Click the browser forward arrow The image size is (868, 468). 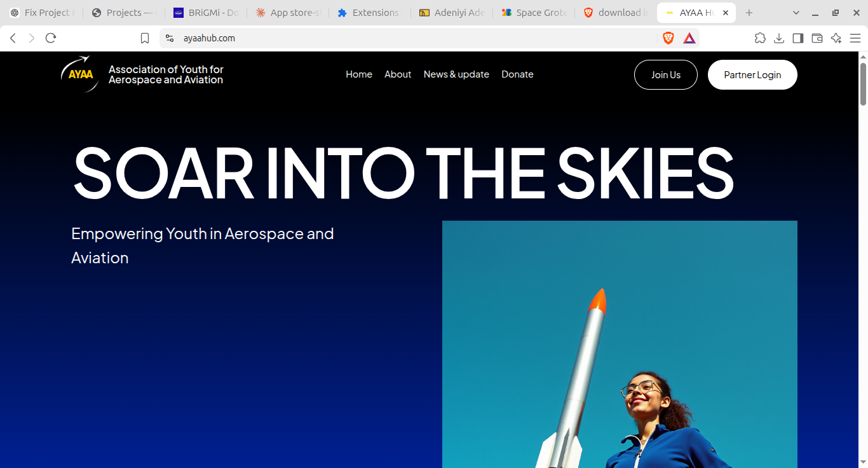[x=32, y=38]
